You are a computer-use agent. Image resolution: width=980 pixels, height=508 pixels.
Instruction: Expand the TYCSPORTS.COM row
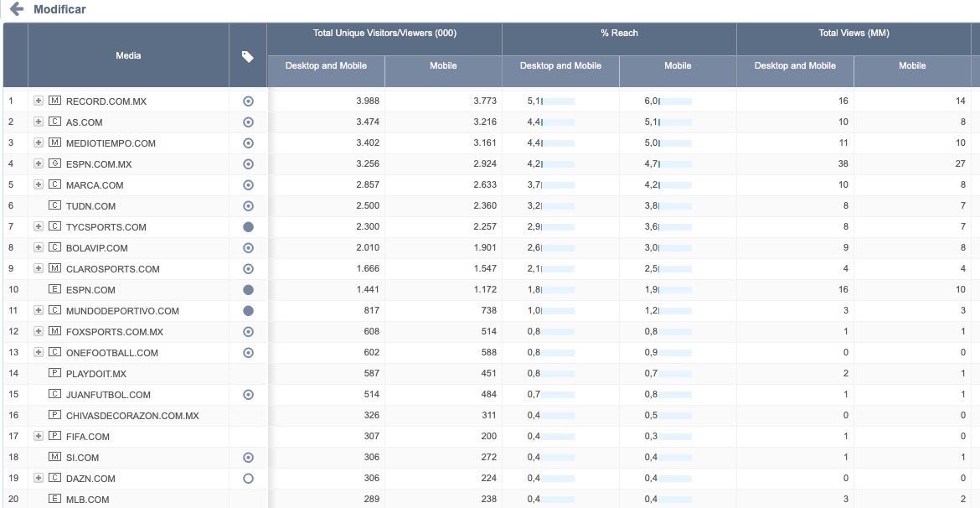coord(39,226)
